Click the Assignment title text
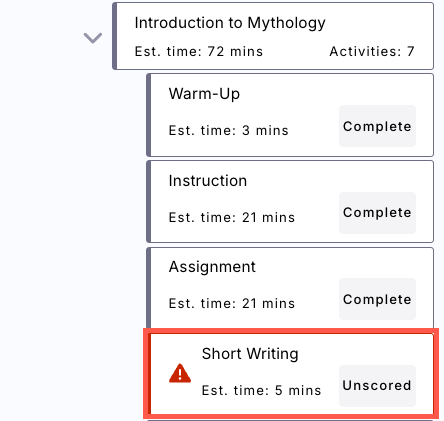 pos(212,267)
